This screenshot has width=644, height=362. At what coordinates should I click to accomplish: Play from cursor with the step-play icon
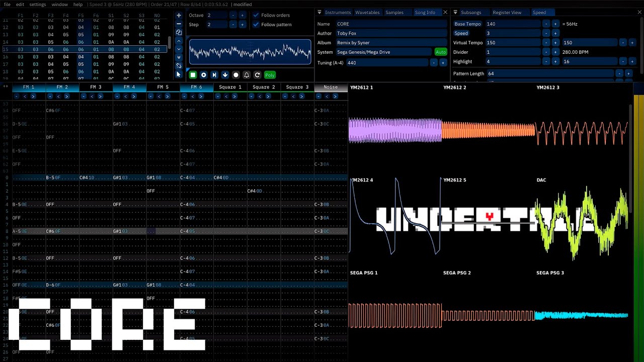pos(214,75)
